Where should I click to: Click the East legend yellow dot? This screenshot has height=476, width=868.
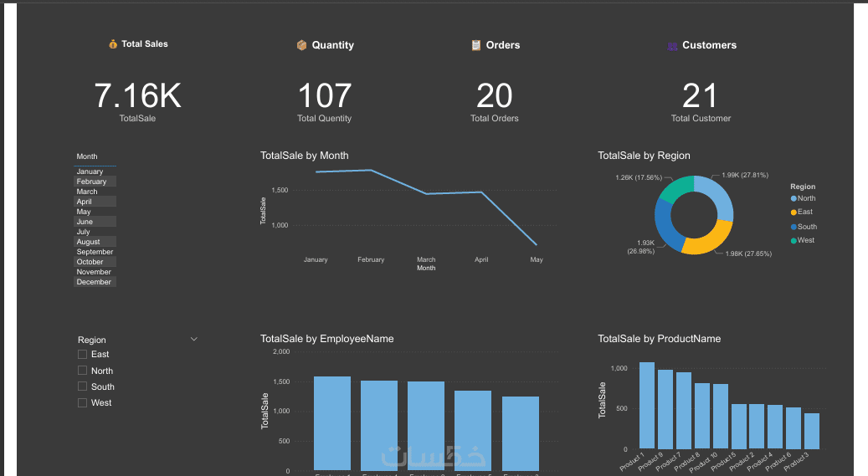(x=794, y=212)
